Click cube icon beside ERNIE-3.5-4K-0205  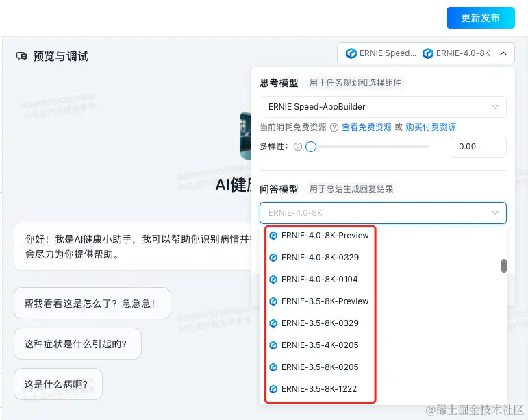(x=273, y=345)
